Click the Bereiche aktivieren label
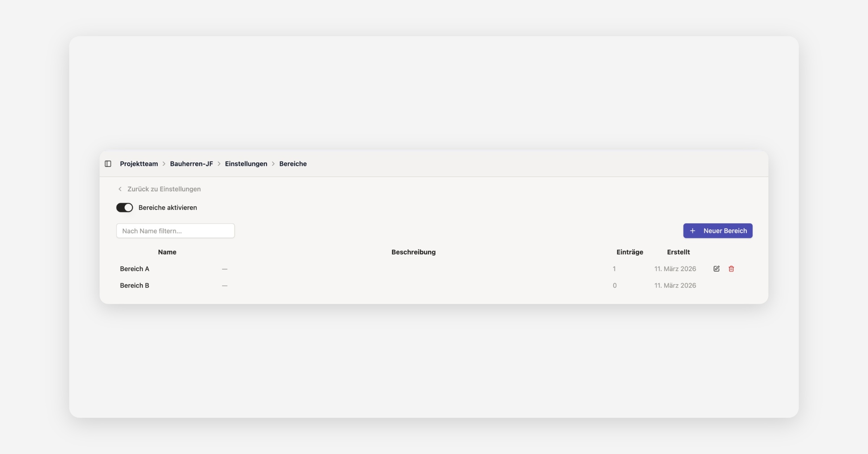This screenshot has width=868, height=454. point(167,207)
